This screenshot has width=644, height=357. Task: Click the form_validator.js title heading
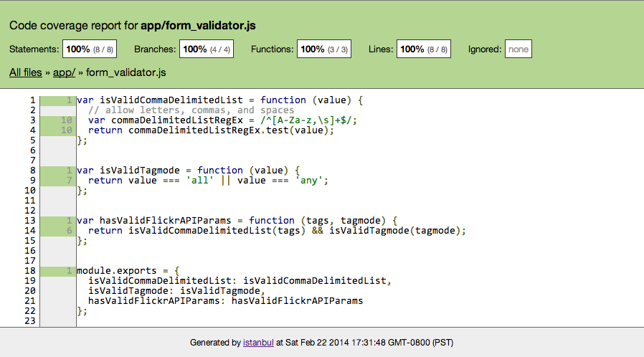coord(198,25)
